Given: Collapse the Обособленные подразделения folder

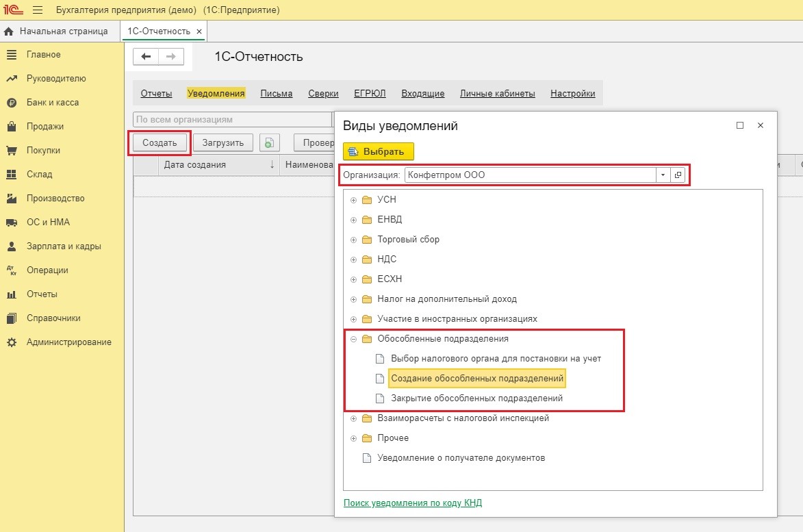Looking at the screenshot, I should 354,339.
